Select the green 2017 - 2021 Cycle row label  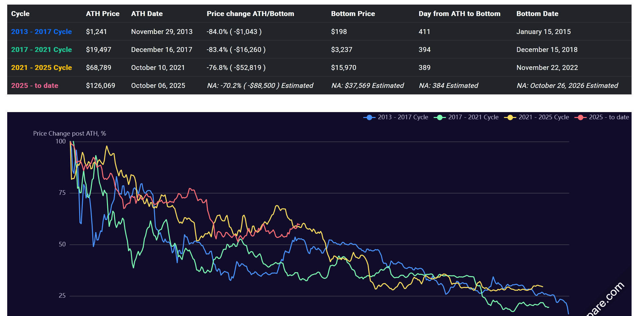pos(42,50)
